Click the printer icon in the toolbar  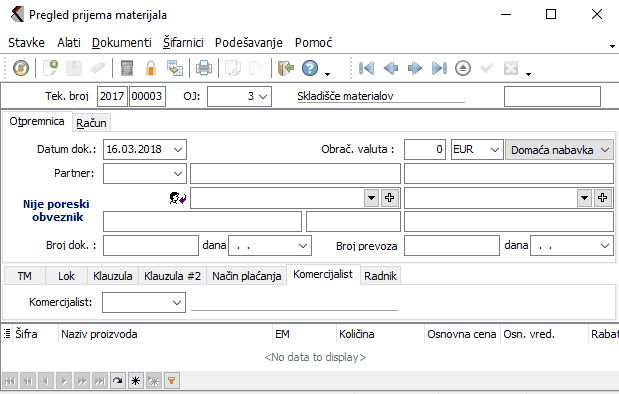pyautogui.click(x=204, y=68)
